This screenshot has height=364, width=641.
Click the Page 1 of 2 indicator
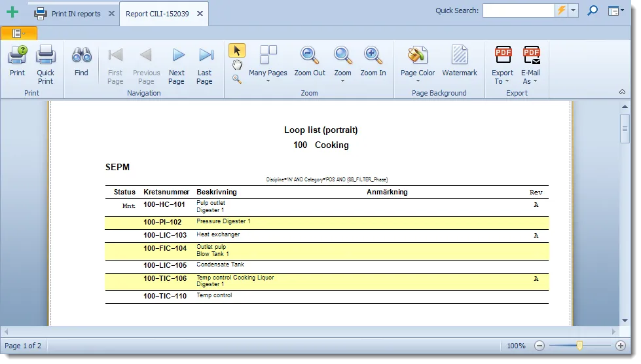[x=23, y=346]
